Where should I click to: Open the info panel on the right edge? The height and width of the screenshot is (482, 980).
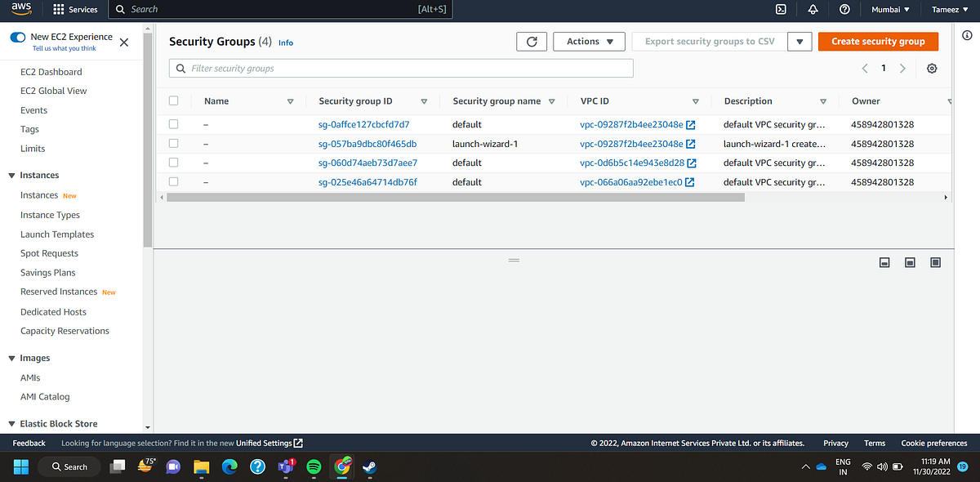966,35
